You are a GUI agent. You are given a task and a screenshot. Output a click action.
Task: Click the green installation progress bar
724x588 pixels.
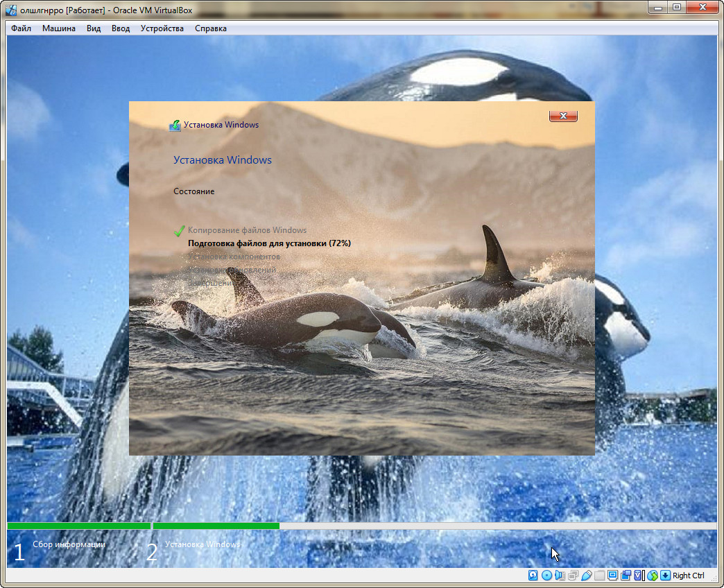216,526
